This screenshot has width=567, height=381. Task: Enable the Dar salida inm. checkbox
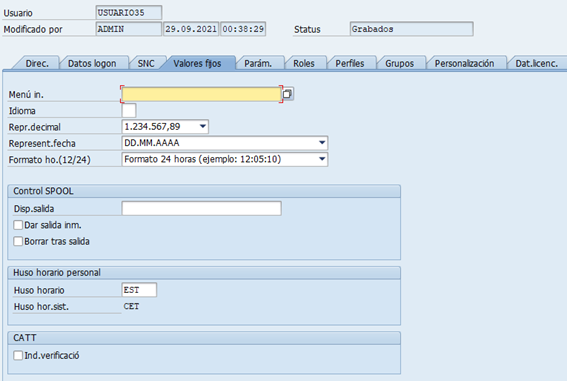point(18,225)
